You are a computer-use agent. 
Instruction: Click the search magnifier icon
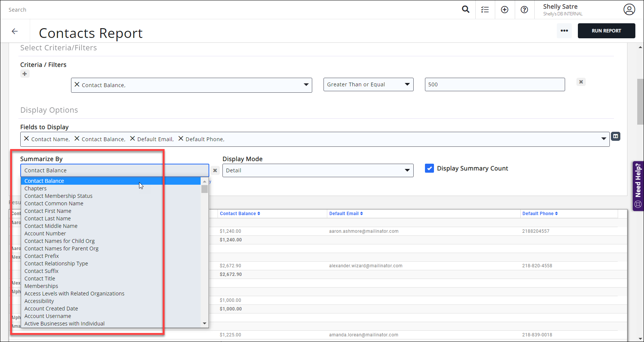tap(466, 9)
